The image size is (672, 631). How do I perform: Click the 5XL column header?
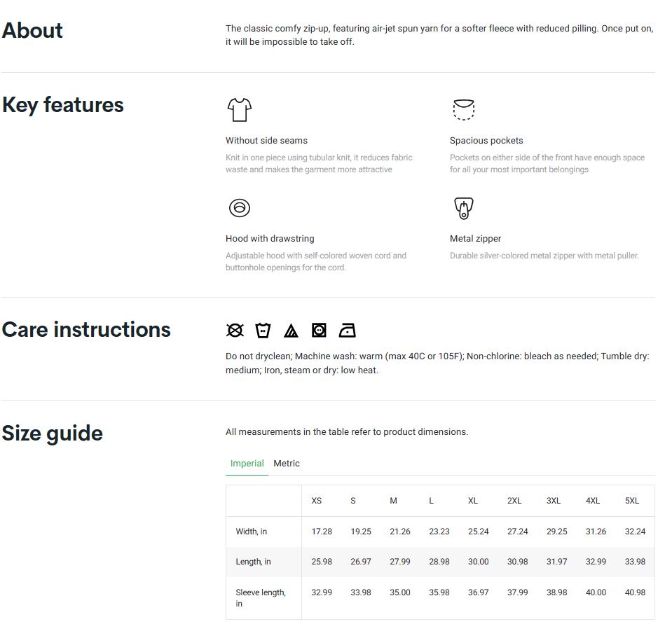point(631,501)
